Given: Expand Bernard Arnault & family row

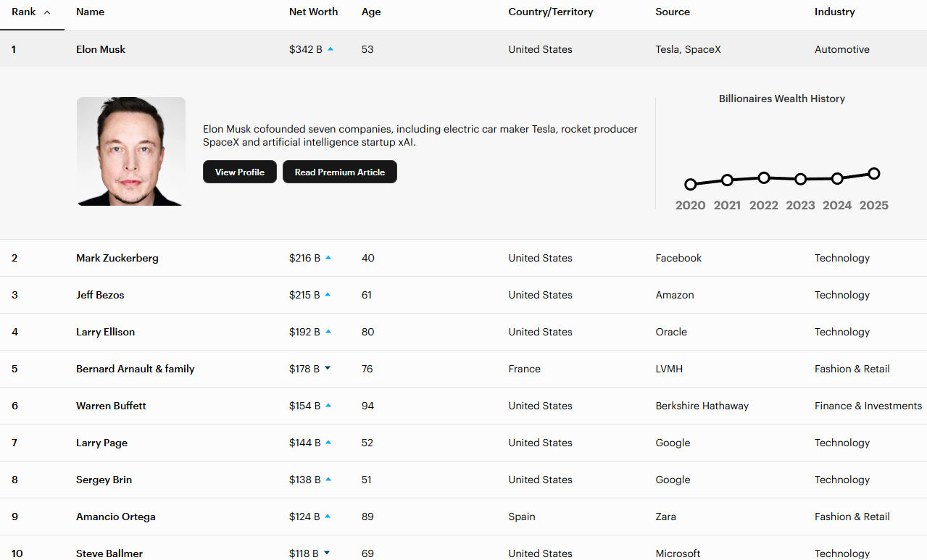Looking at the screenshot, I should (x=463, y=369).
